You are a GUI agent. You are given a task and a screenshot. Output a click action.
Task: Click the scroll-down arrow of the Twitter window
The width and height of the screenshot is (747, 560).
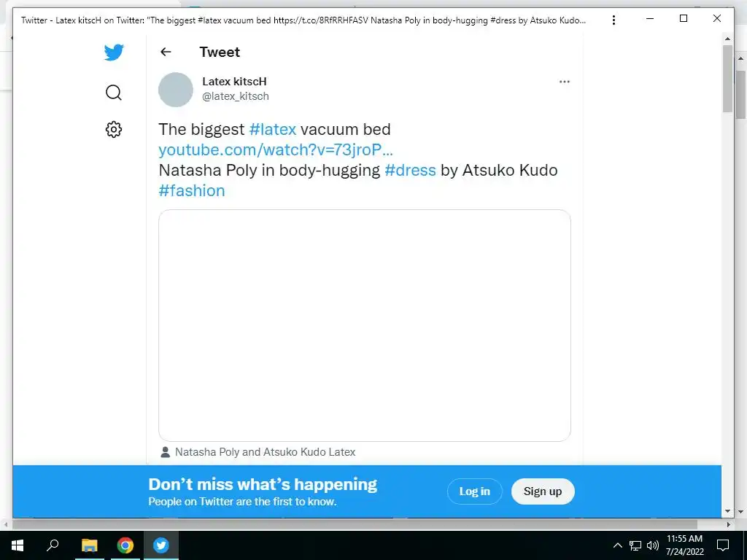727,511
